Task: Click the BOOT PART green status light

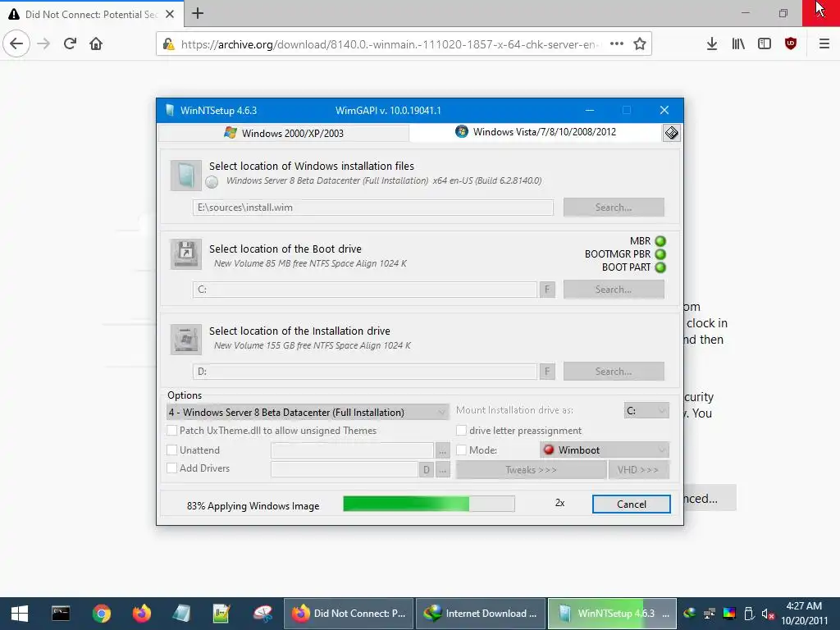Action: coord(660,267)
